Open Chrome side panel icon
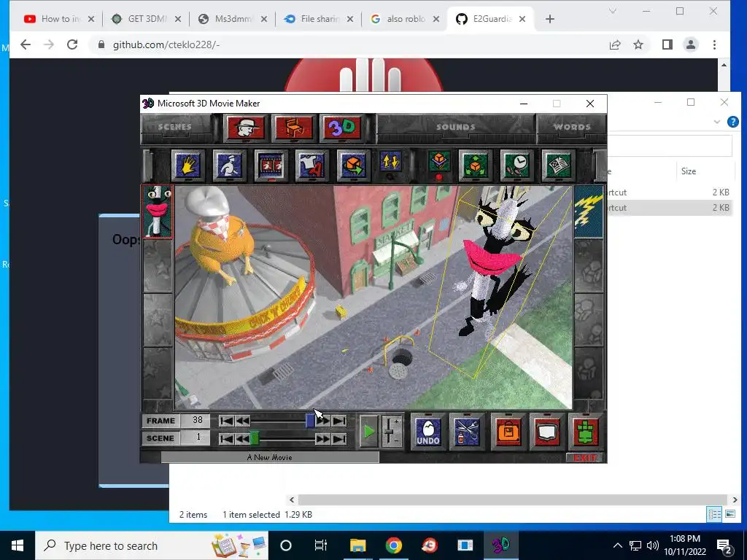747x560 pixels. pos(667,44)
